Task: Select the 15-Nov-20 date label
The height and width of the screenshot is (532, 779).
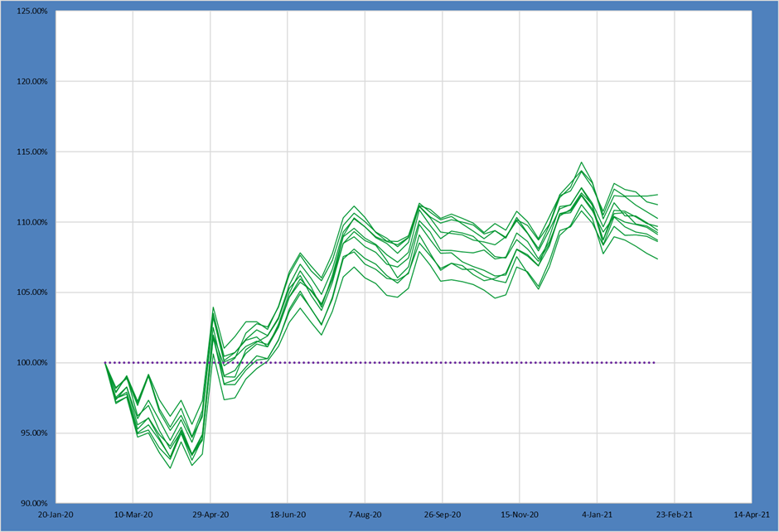Action: click(520, 515)
